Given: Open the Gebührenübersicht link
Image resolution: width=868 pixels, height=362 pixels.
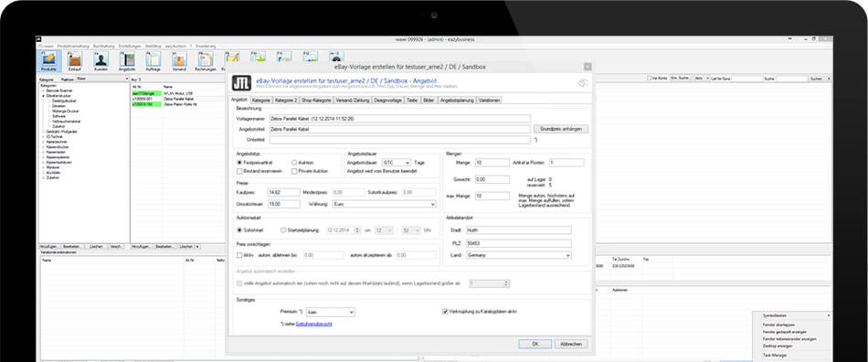Looking at the screenshot, I should point(314,324).
